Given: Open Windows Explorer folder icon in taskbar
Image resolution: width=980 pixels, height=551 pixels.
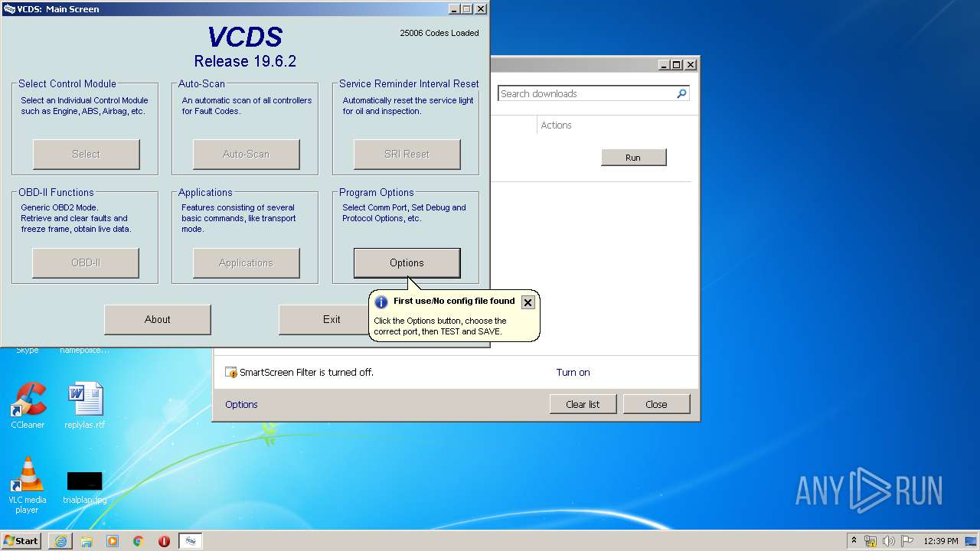Looking at the screenshot, I should [x=87, y=541].
